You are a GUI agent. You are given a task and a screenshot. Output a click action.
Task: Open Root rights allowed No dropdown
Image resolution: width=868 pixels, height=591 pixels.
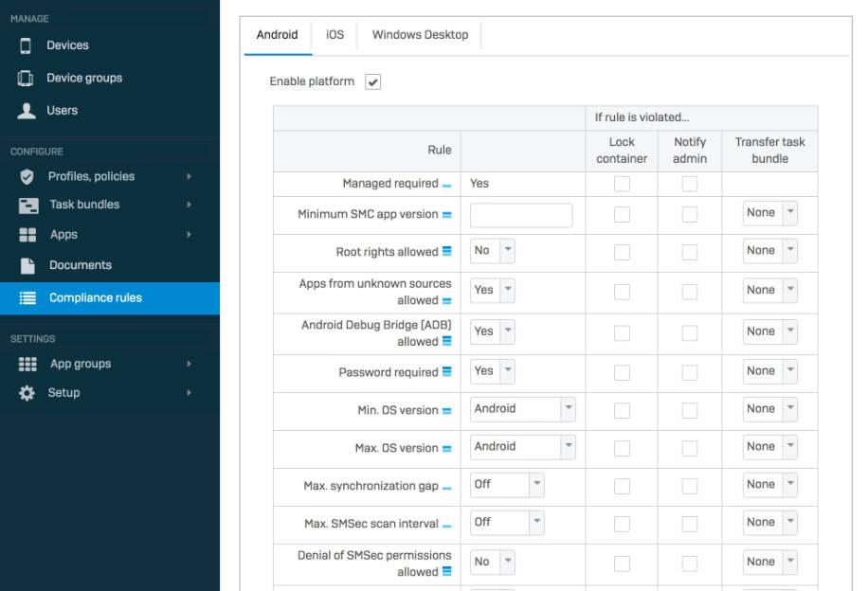492,251
